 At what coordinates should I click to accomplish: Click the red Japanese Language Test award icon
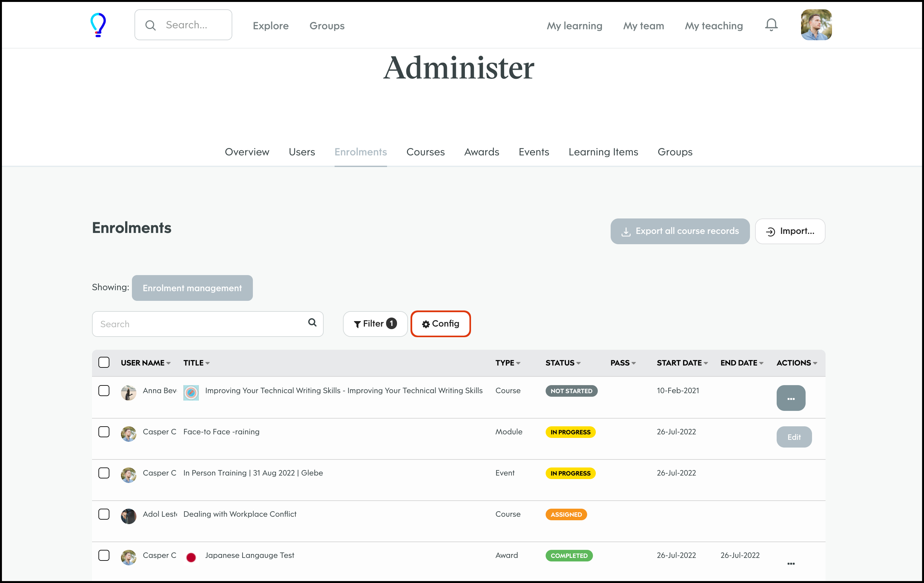tap(191, 557)
